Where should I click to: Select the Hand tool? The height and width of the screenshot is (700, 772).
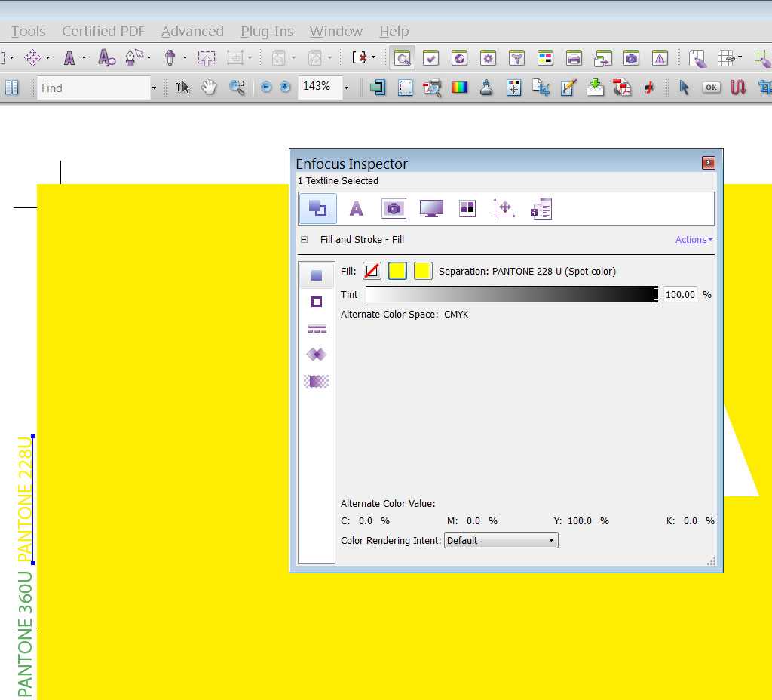210,87
